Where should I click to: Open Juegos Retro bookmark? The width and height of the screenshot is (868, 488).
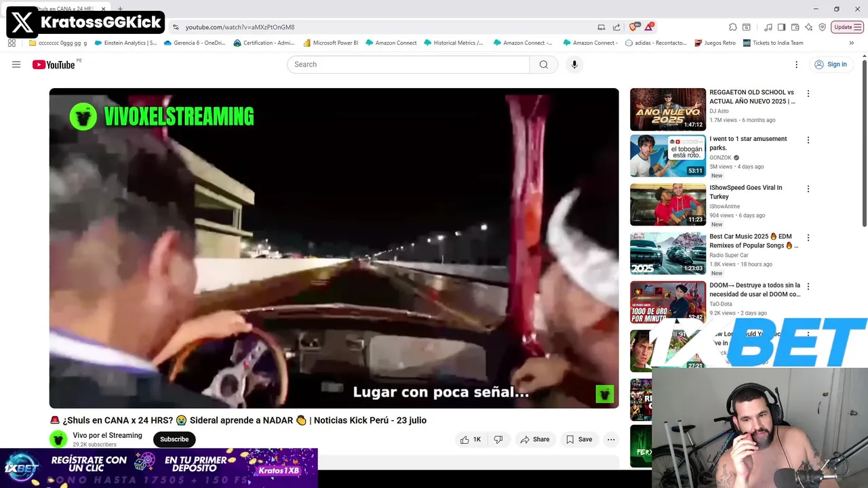pyautogui.click(x=715, y=43)
